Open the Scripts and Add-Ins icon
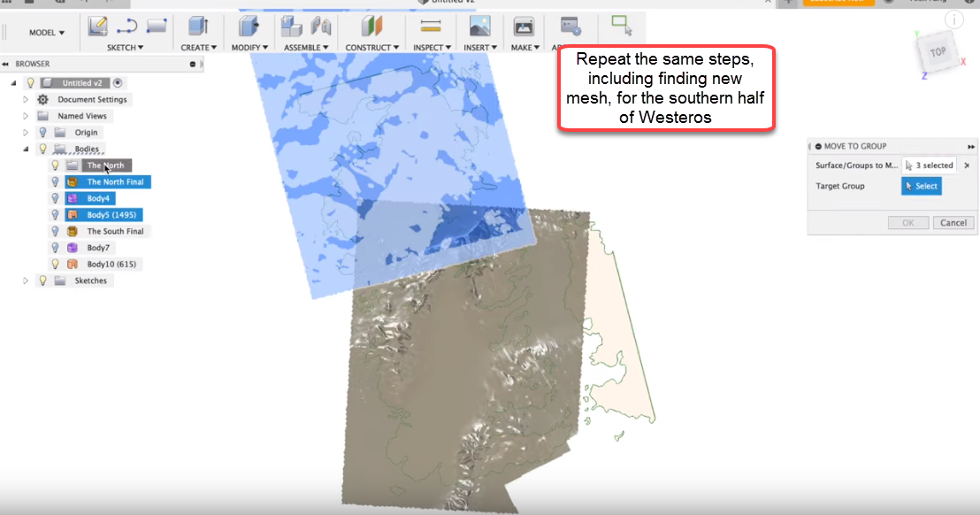 click(x=570, y=27)
